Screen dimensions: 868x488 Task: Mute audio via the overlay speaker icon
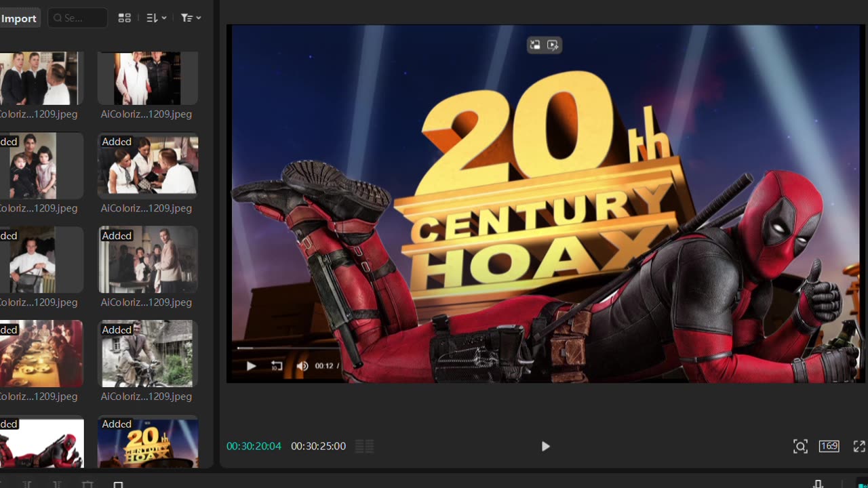tap(302, 366)
